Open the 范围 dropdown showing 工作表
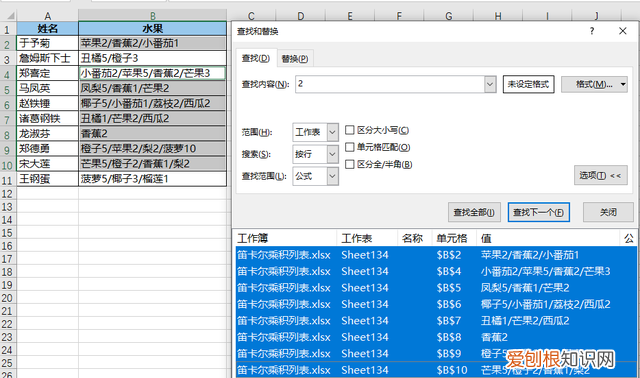Viewport: 640px width, 378px height. coord(332,132)
